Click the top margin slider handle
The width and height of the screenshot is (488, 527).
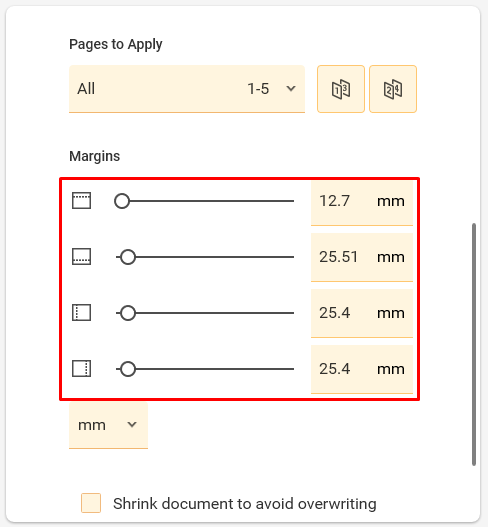122,201
